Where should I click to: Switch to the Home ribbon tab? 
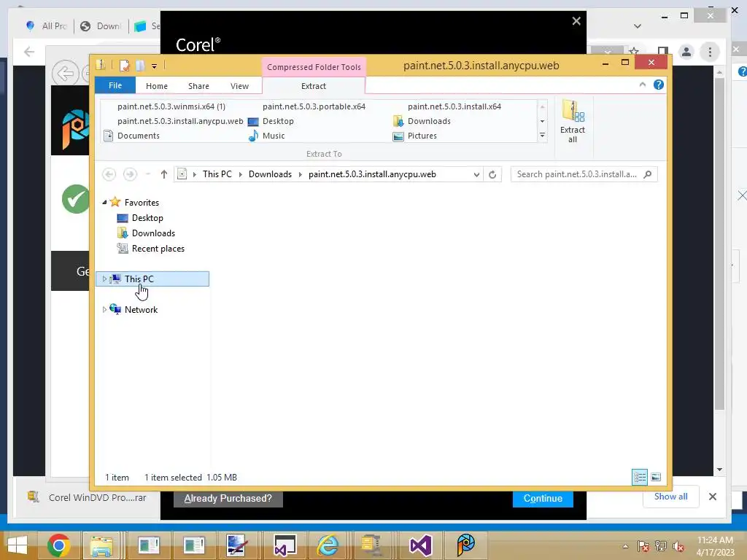pyautogui.click(x=157, y=86)
